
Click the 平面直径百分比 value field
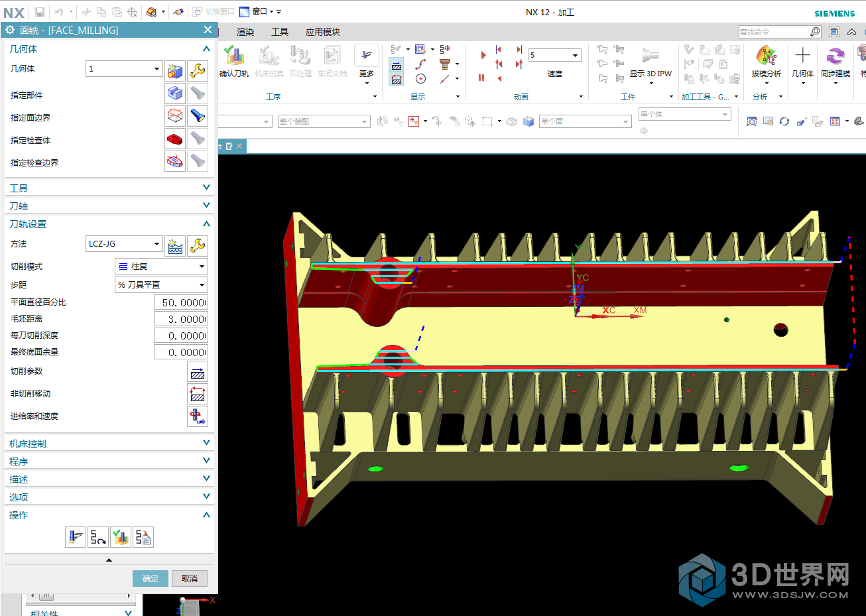[180, 302]
